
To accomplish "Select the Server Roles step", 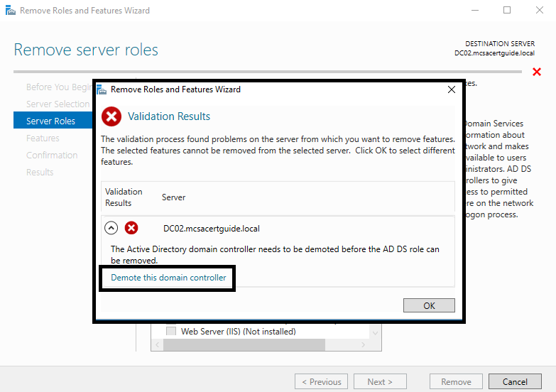I will click(53, 121).
